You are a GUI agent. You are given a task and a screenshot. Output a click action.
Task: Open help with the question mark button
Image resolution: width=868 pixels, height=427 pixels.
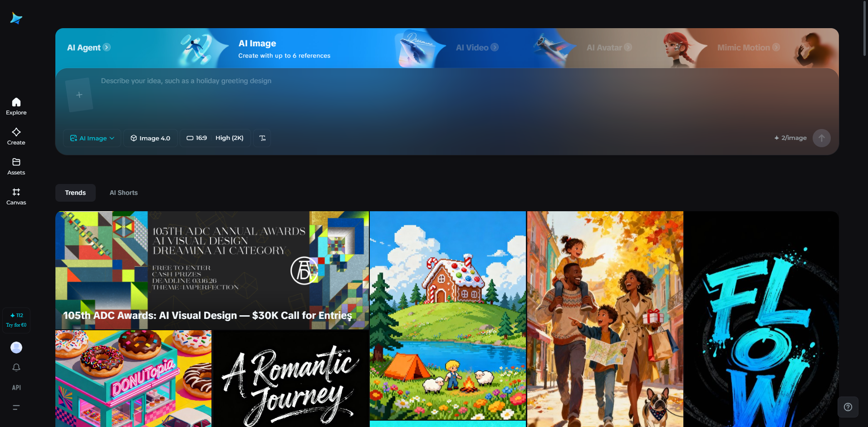point(848,407)
